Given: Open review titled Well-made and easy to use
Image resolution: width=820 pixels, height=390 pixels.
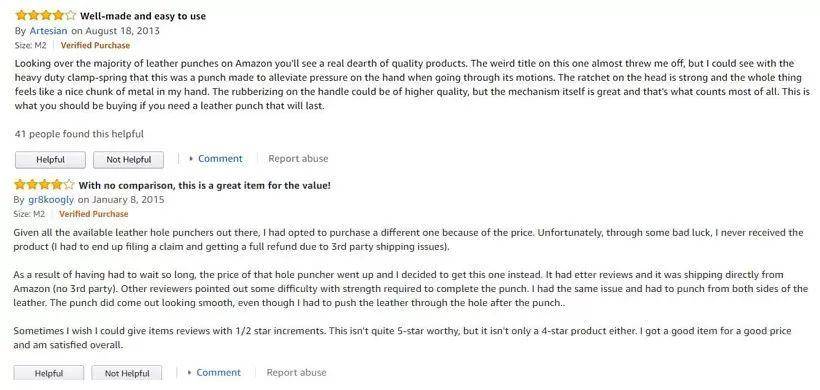Looking at the screenshot, I should (x=143, y=16).
